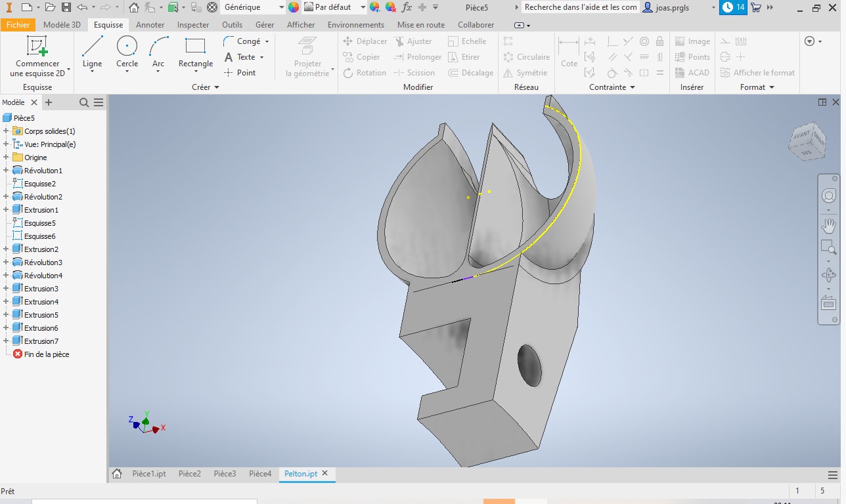The image size is (846, 504).
Task: Save the document with the disk icon
Action: [66, 7]
